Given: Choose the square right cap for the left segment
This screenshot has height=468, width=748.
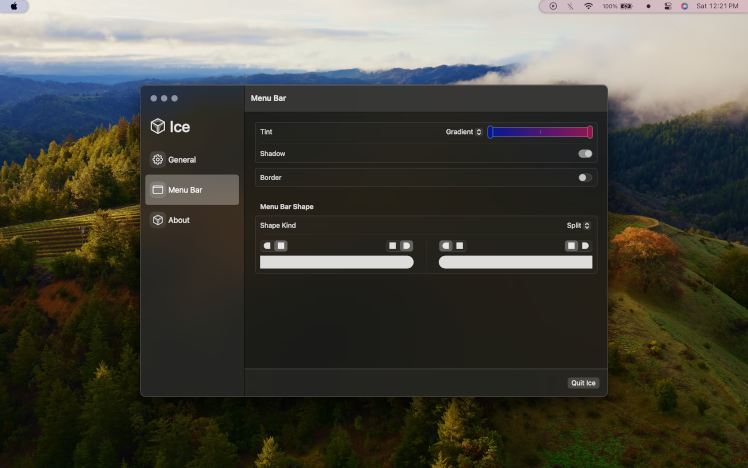Looking at the screenshot, I should coord(393,245).
